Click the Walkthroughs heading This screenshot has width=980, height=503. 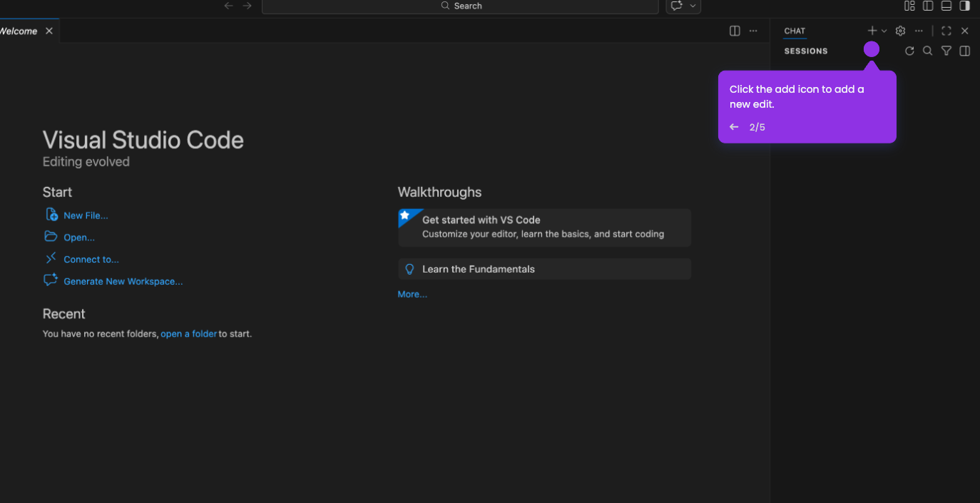coord(439,192)
